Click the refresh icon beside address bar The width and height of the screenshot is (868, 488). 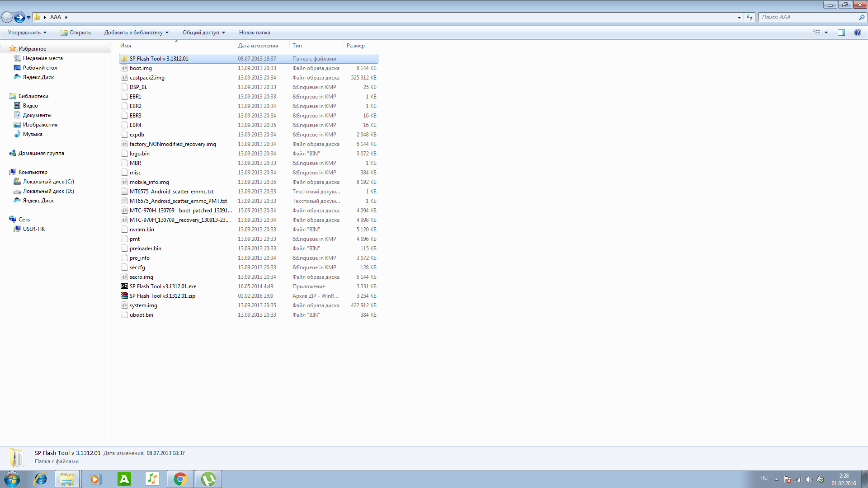coord(750,17)
